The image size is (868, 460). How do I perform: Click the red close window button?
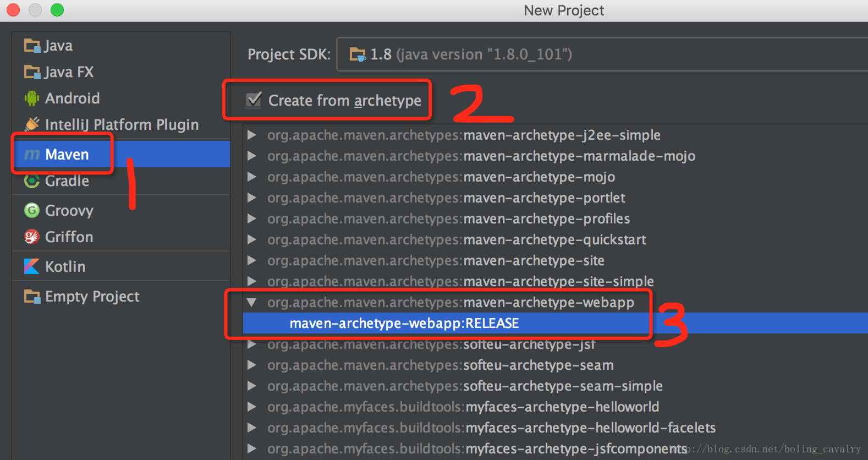coord(13,10)
